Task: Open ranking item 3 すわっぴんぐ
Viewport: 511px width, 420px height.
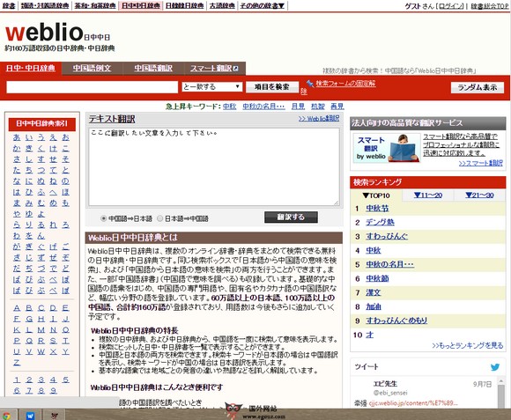Action: pyautogui.click(x=387, y=236)
